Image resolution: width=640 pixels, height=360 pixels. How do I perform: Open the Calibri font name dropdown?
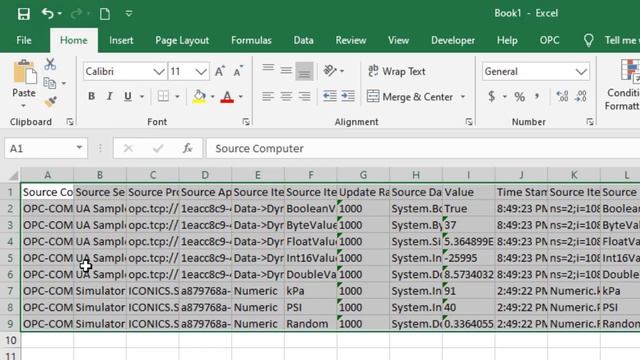point(159,72)
